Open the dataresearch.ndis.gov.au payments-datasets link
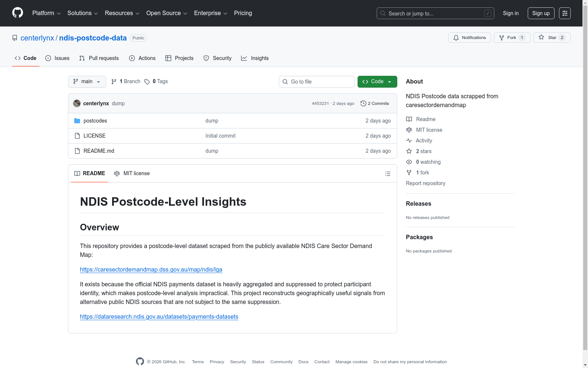 pyautogui.click(x=159, y=317)
